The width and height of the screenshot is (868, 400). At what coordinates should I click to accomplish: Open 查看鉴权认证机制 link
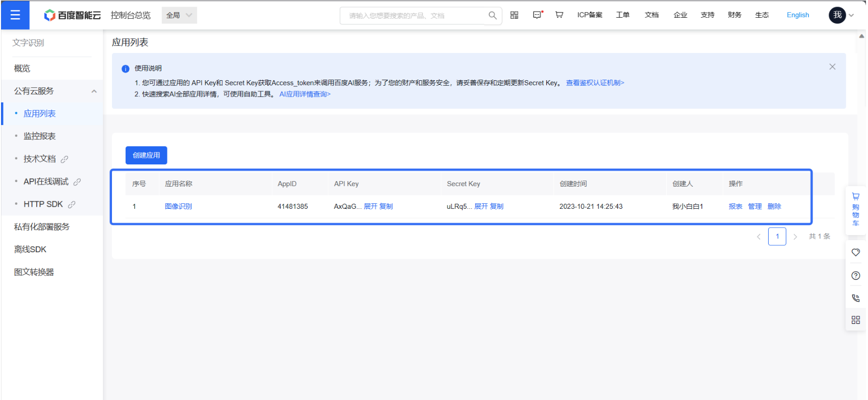(595, 83)
